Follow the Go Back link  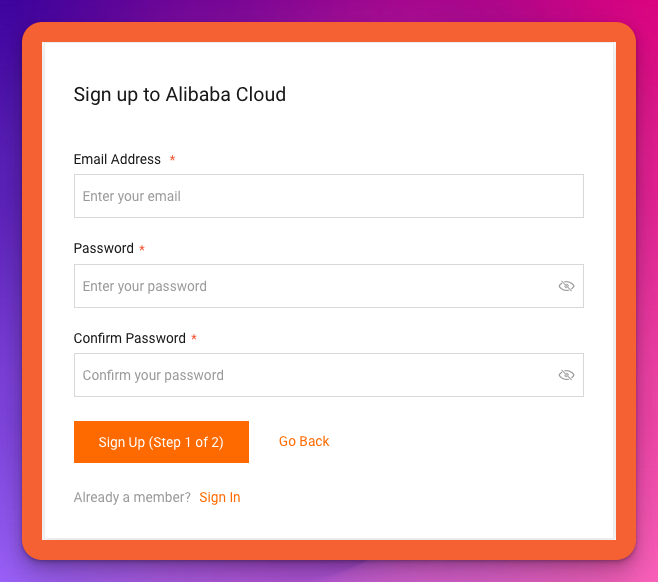click(x=304, y=441)
